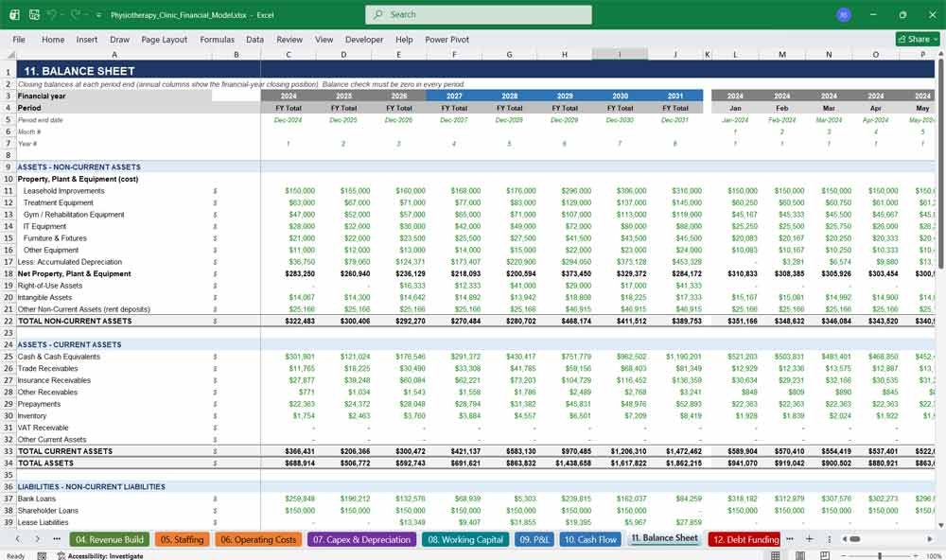Viewport: 946px width, 560px height.
Task: Click the horizontal scrollbar thumb
Action: (x=855, y=539)
